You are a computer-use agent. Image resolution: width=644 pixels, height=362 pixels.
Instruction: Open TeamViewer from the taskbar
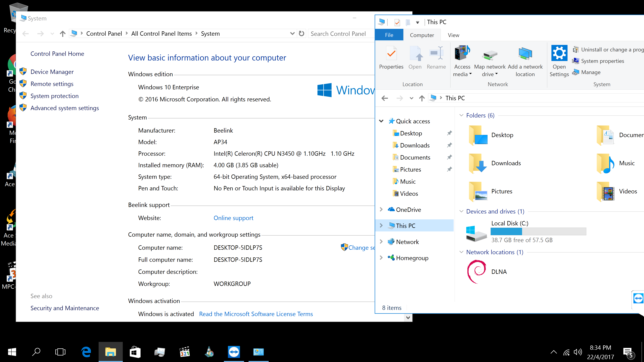[234, 352]
